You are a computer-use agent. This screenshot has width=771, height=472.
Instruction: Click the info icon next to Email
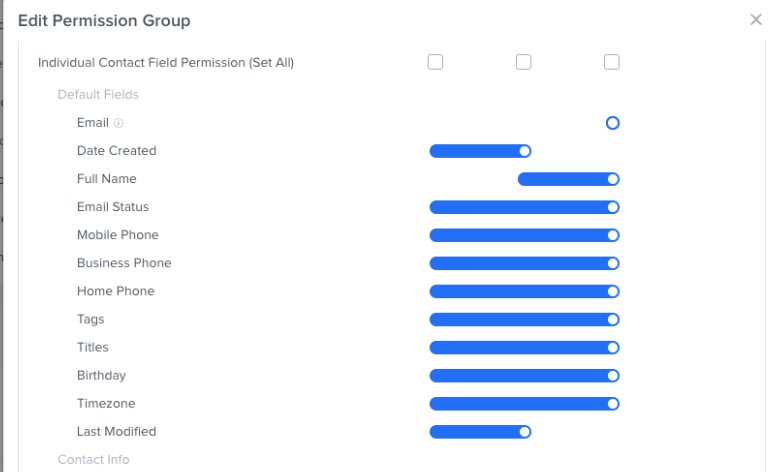click(119, 123)
